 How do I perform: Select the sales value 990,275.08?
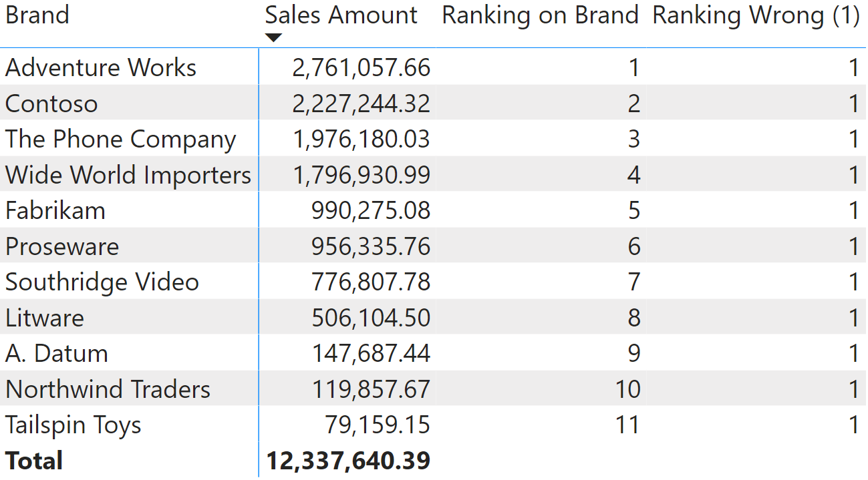[371, 211]
